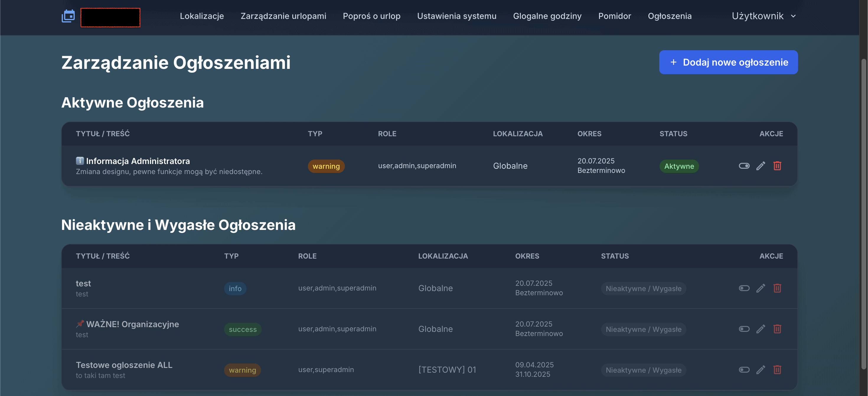Delete the 'test' announcement
This screenshot has width=868, height=396.
point(777,288)
